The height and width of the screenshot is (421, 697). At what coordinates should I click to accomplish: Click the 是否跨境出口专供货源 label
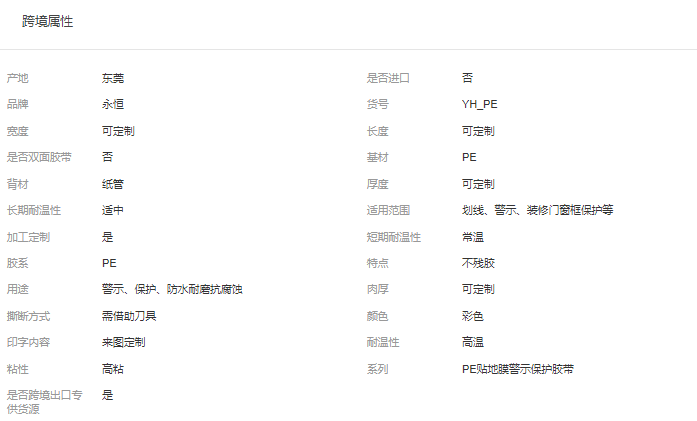39,401
